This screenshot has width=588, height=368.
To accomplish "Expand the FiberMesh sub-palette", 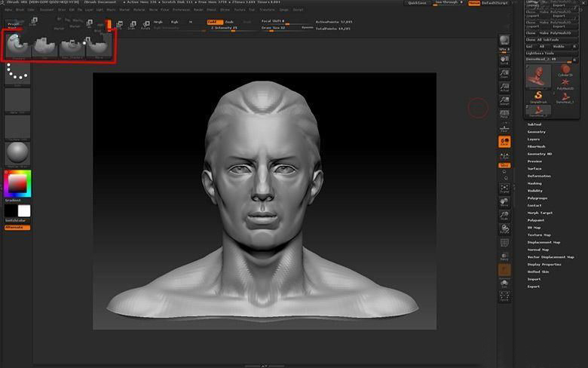I will pyautogui.click(x=537, y=146).
